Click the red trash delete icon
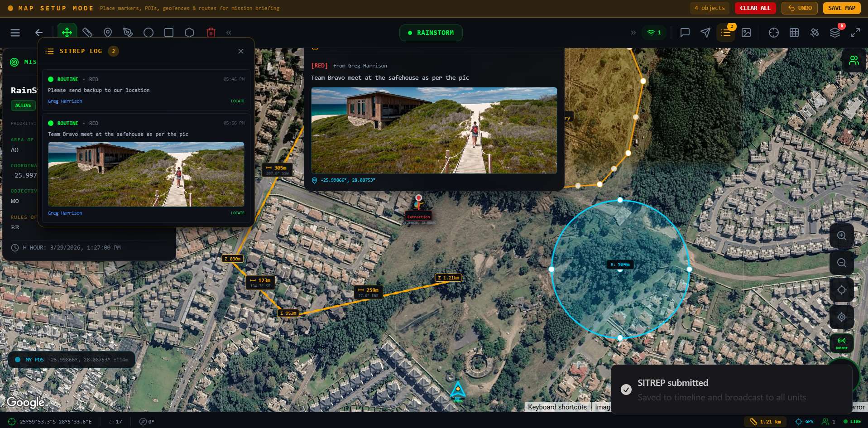This screenshot has height=428, width=868. tap(211, 33)
